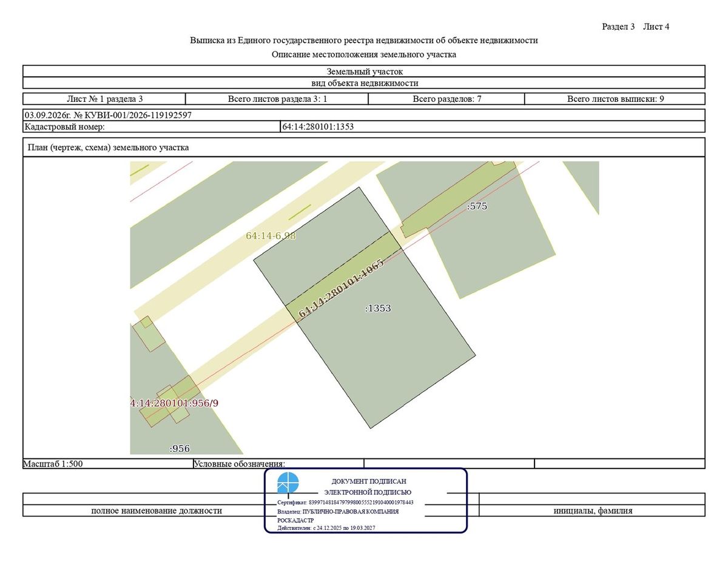
Task: Click the parcel label ":1353" on the map
Action: pyautogui.click(x=378, y=308)
